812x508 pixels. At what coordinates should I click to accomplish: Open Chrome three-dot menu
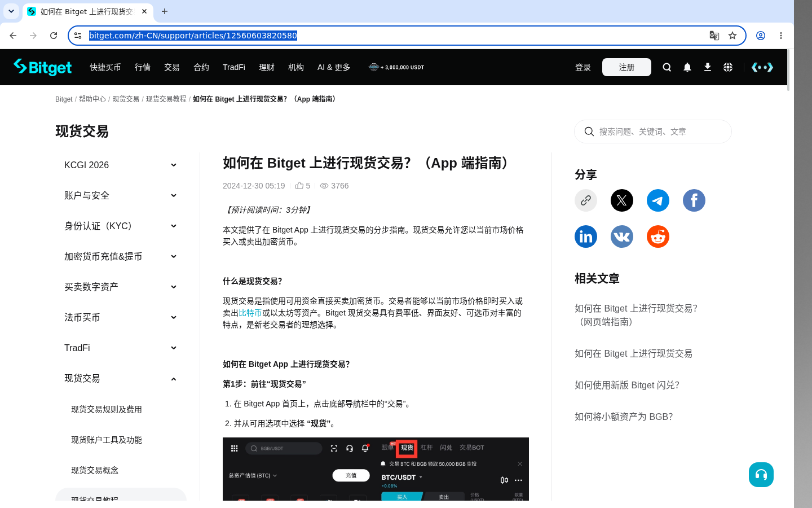(x=781, y=36)
